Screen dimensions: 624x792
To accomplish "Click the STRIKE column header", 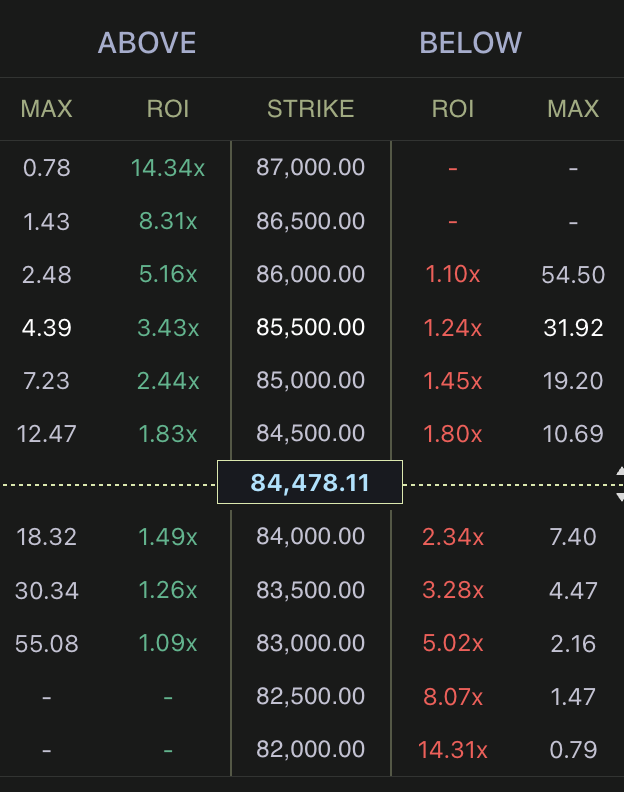I will click(311, 109).
